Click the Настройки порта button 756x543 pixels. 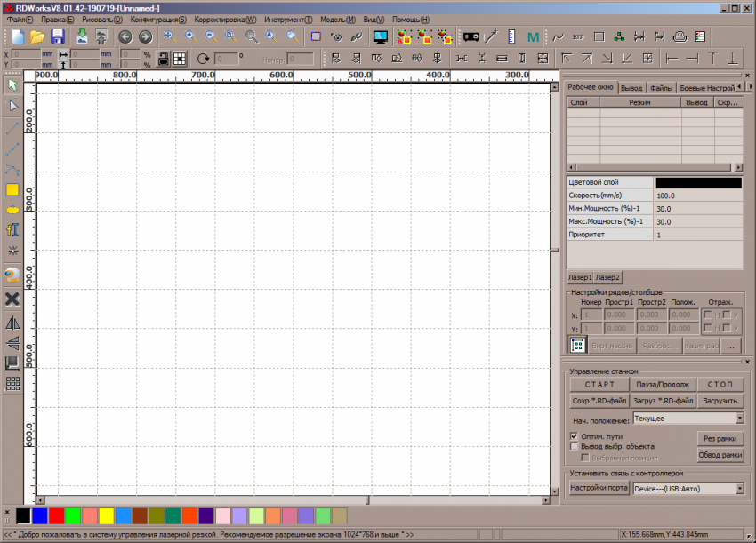coord(599,488)
